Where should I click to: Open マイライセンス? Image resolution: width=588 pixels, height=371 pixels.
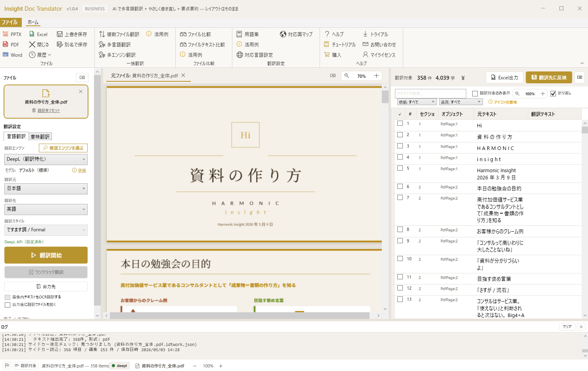(379, 55)
